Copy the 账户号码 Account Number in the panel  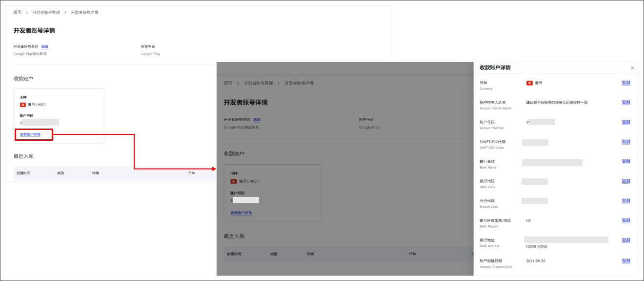[x=626, y=122]
